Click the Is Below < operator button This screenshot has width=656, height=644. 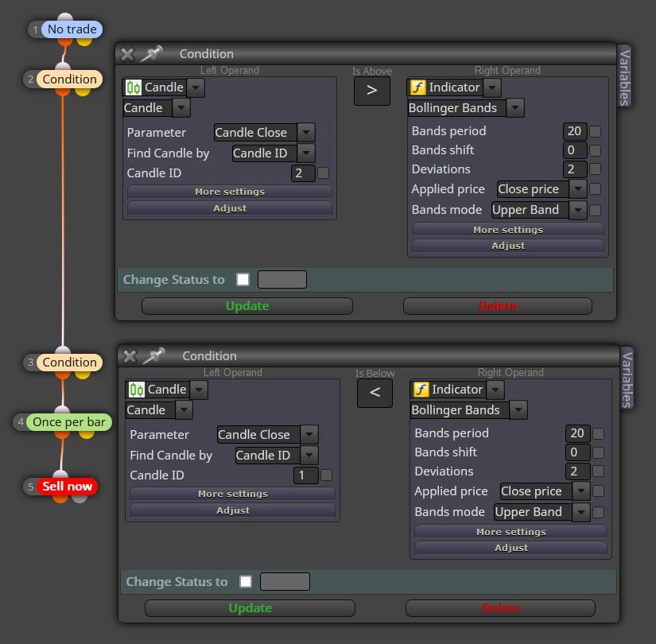point(375,393)
